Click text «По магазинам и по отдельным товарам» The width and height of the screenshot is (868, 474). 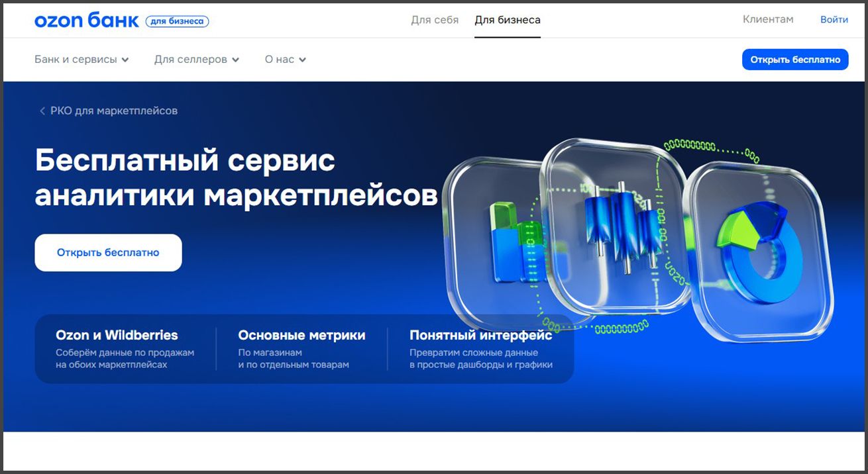pyautogui.click(x=294, y=359)
